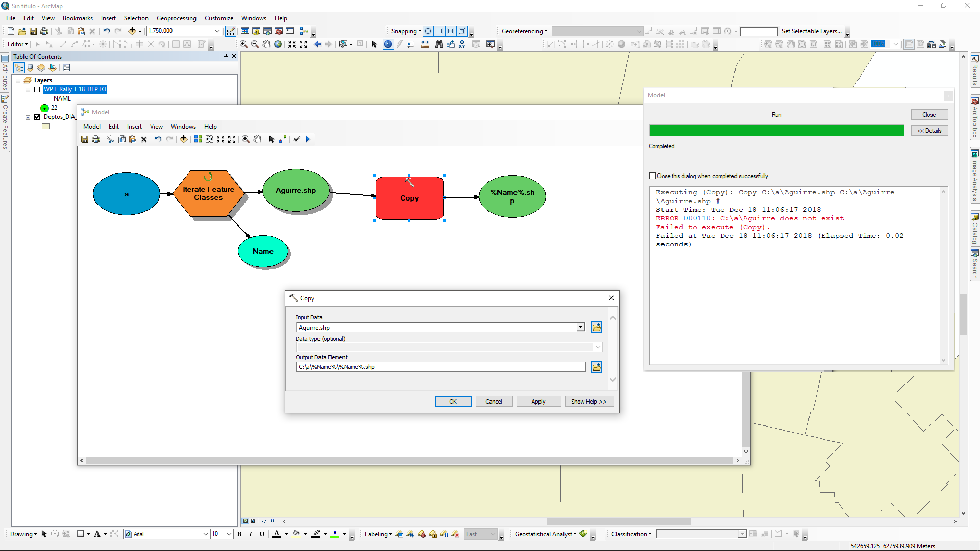Screen dimensions: 980x551
Task: Toggle Vertex Snapping in the Snapping toolbar
Action: pos(451,31)
